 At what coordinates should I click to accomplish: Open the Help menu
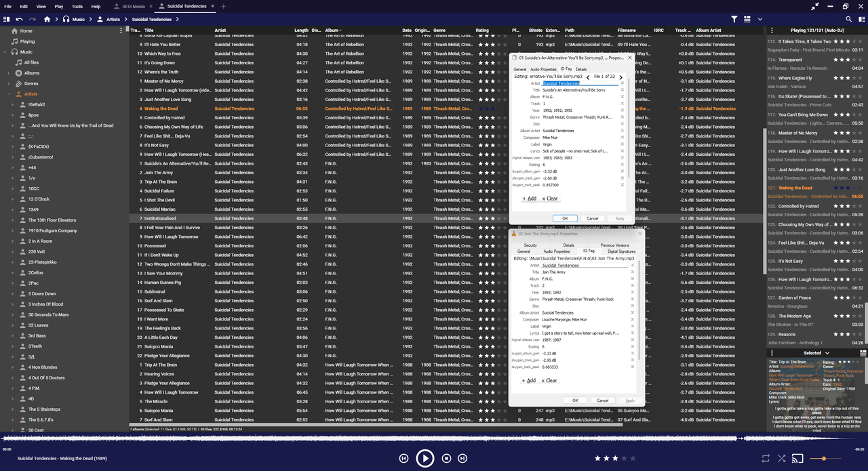point(96,6)
